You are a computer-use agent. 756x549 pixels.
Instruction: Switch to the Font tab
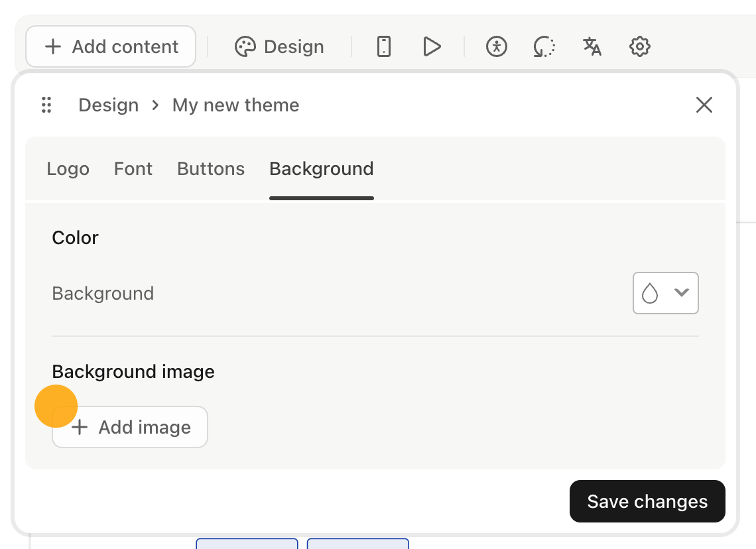(133, 168)
